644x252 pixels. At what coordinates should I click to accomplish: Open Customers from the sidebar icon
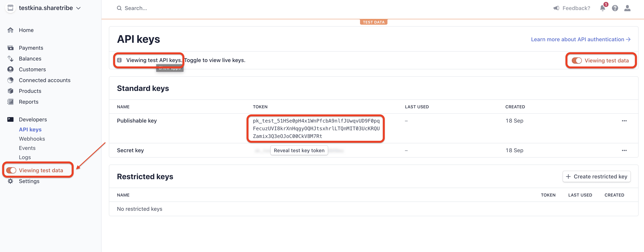click(10, 69)
